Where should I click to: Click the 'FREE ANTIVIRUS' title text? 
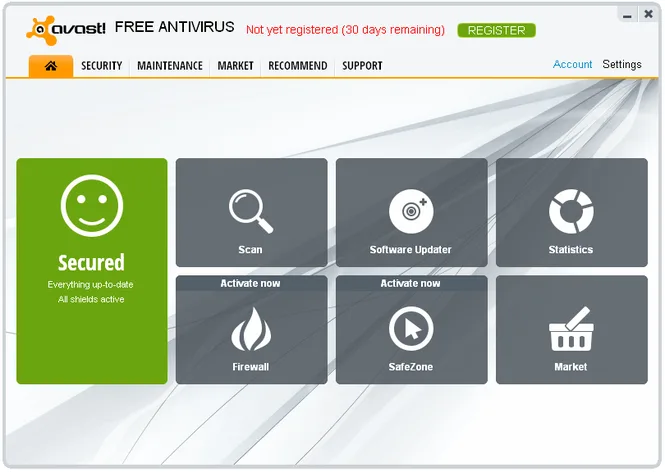tap(174, 27)
